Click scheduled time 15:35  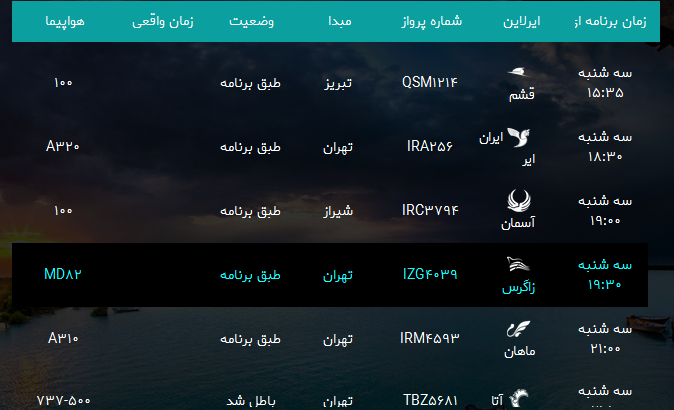(x=605, y=92)
